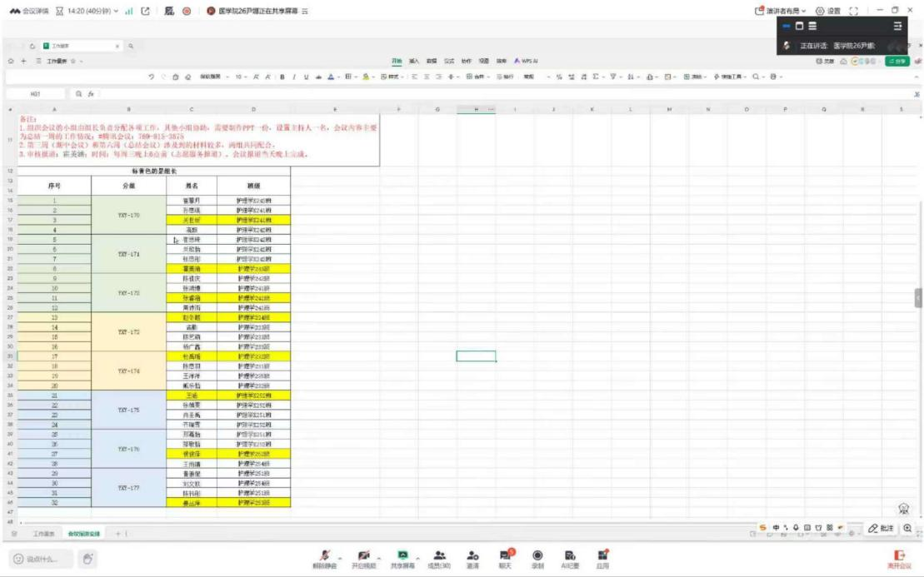Click the green 分享 share button

pos(897,61)
